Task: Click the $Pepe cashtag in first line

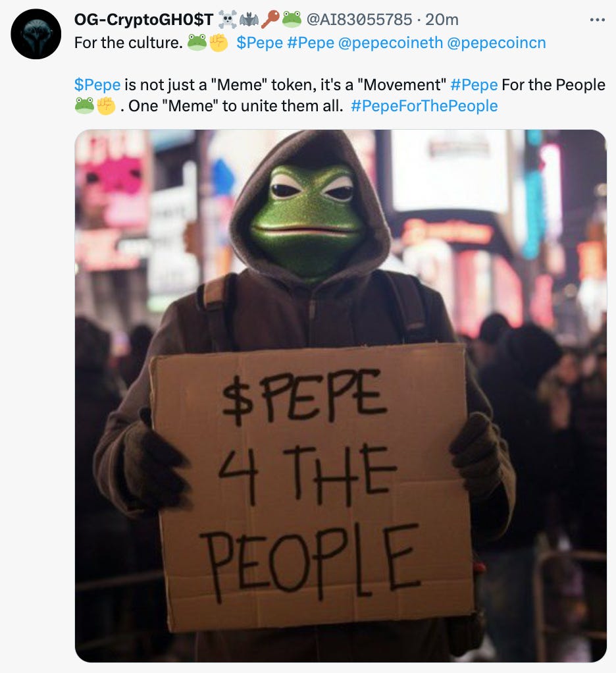Action: [259, 43]
